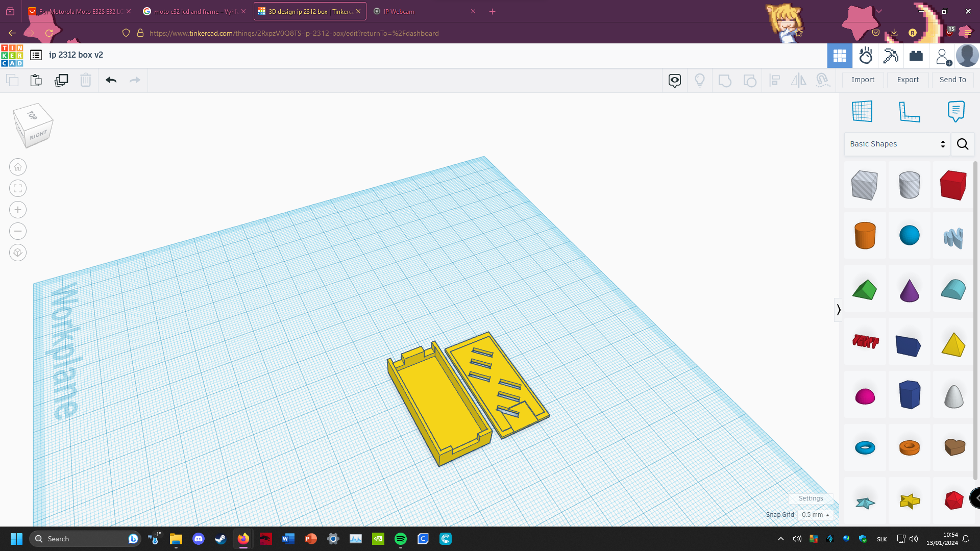Switch to moto e32 lcd Google tab
This screenshot has width=980, height=551.
pos(194,11)
